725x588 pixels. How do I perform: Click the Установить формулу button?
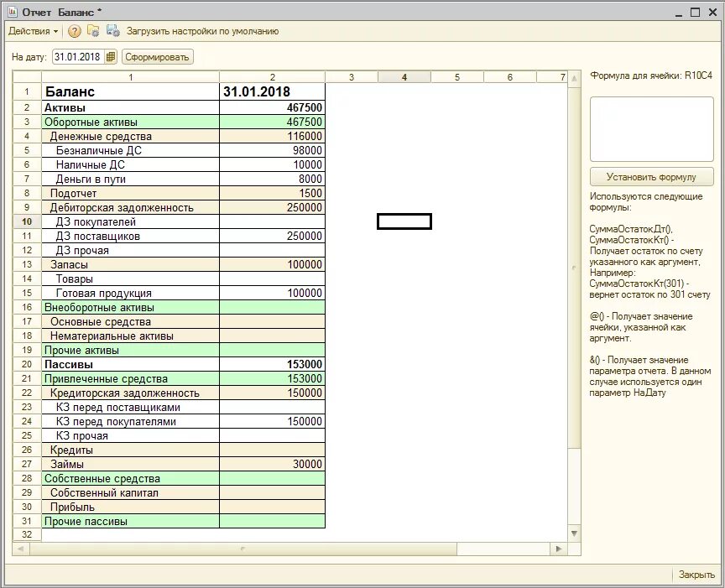pos(651,177)
